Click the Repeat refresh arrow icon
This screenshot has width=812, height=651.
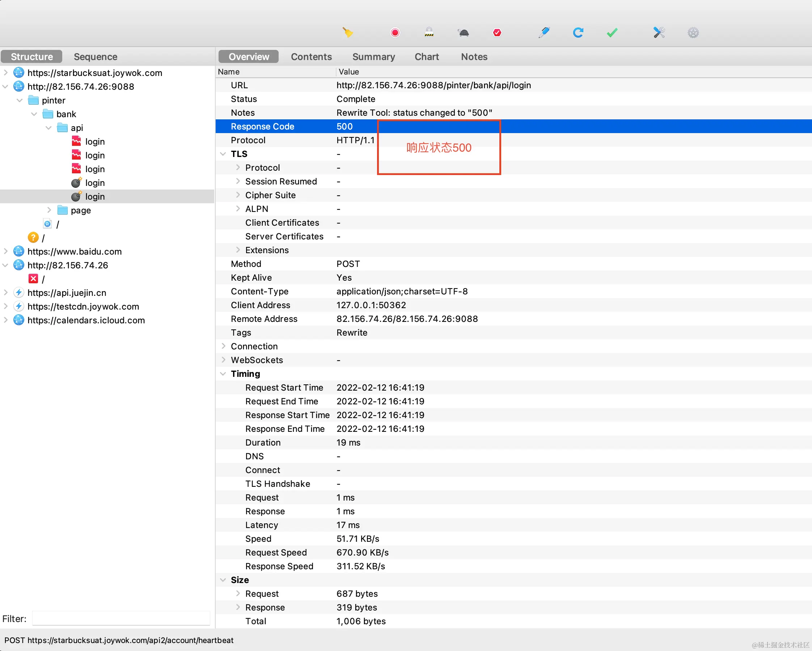[x=578, y=33]
